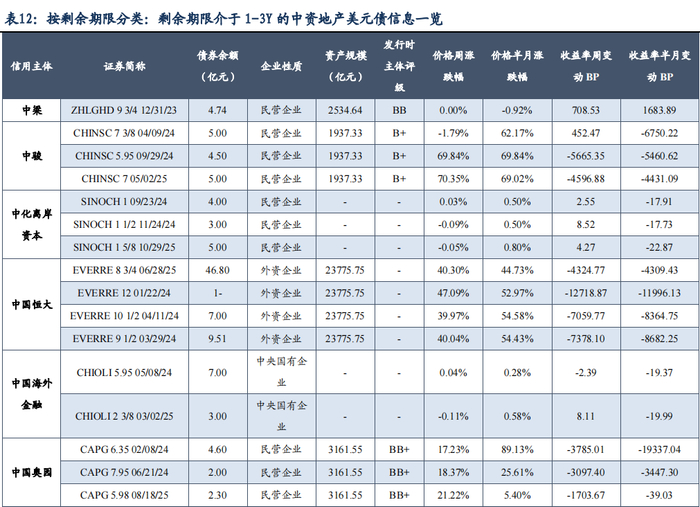Select the 中国海外金融 issuer cell
Screen dimensions: 700x507
coord(32,394)
